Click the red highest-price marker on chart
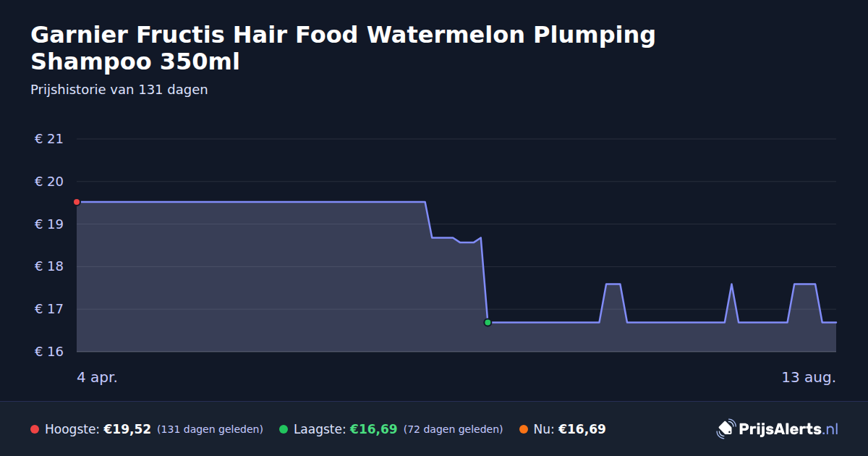 click(77, 202)
